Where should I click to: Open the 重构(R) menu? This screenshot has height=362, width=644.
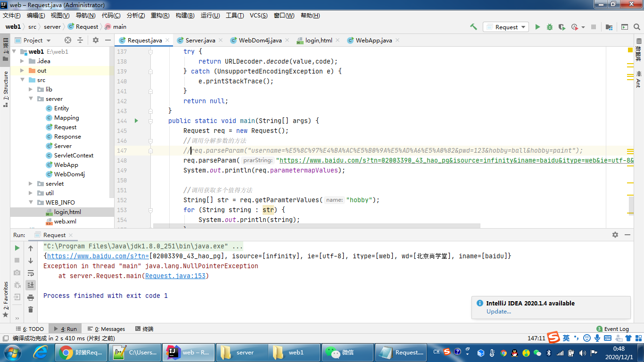coord(160,15)
